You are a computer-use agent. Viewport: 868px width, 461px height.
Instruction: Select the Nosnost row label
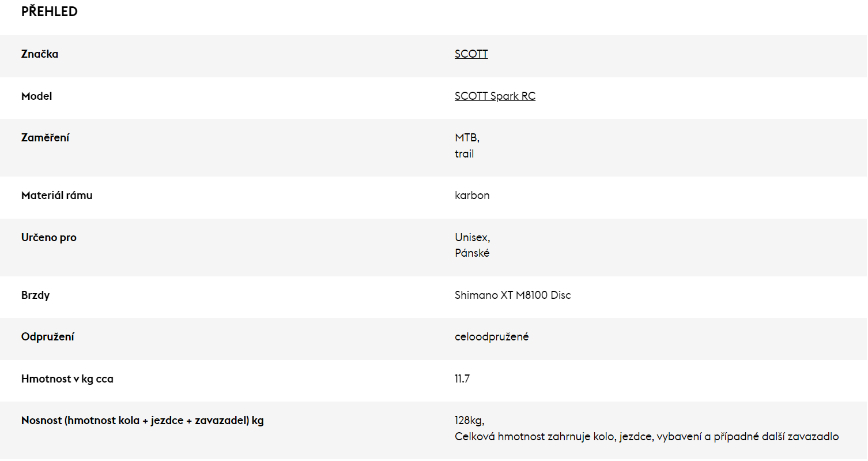coord(142,421)
